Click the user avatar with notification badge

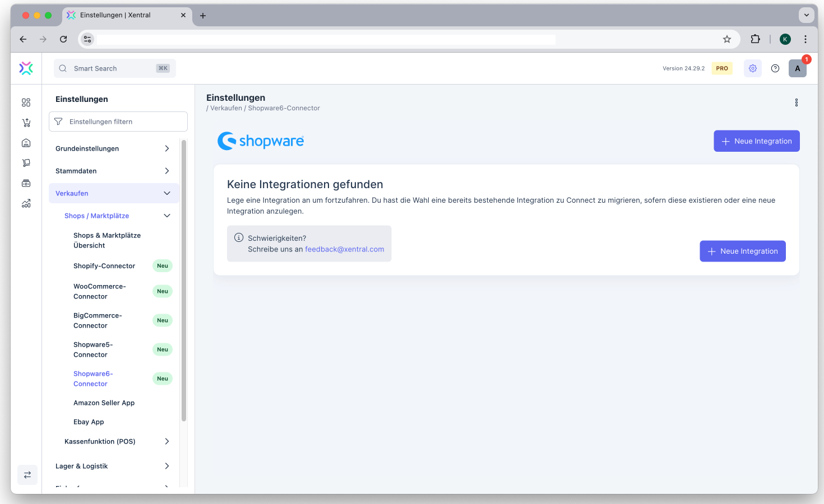(x=797, y=68)
